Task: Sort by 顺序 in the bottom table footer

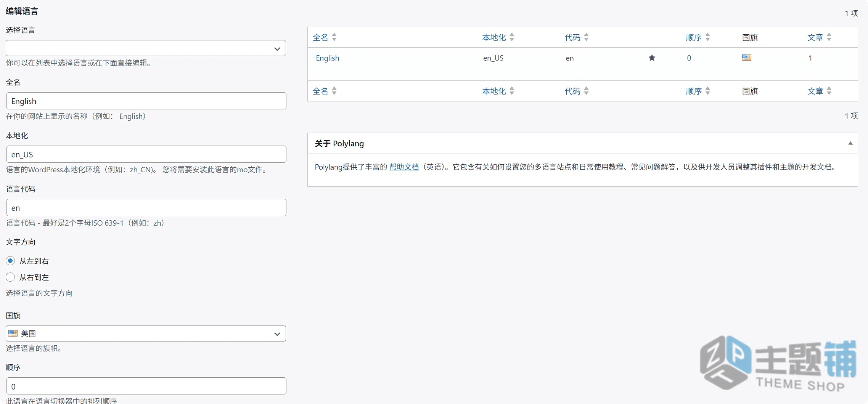Action: click(698, 91)
